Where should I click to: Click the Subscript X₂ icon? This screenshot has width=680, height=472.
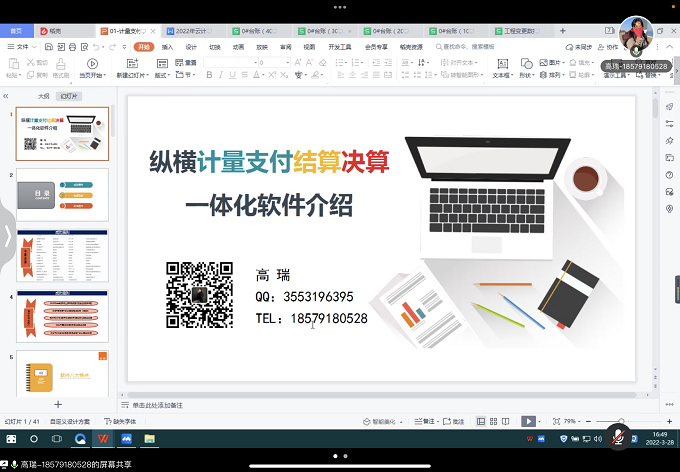click(284, 75)
